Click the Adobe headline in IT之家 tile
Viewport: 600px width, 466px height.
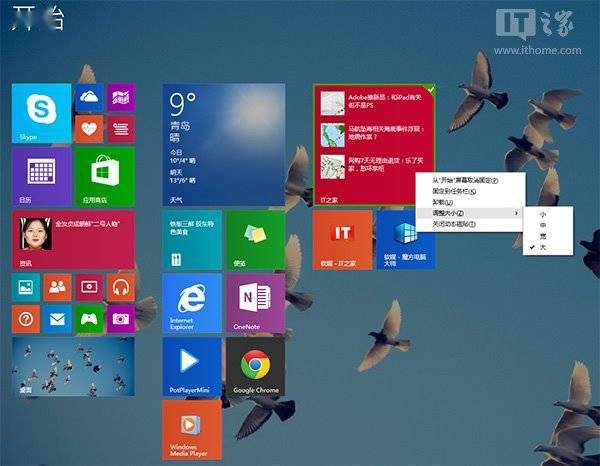(385, 101)
